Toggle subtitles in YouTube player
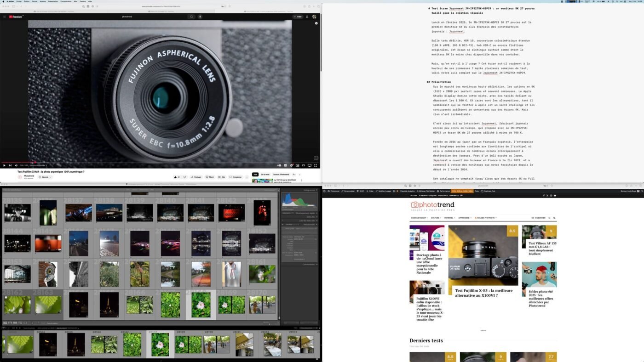The image size is (644, 362). coord(285,165)
